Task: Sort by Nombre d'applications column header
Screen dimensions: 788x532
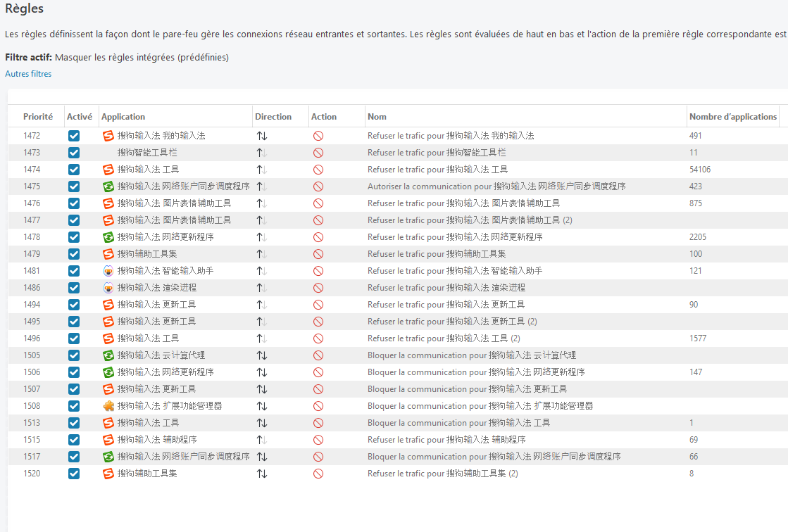Action: pyautogui.click(x=732, y=117)
